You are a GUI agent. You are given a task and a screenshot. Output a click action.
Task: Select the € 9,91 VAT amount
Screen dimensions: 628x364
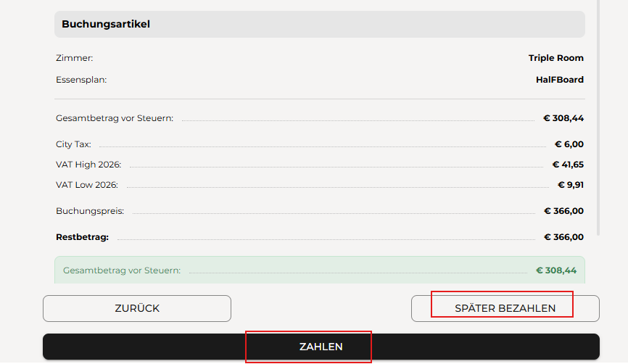coord(571,185)
